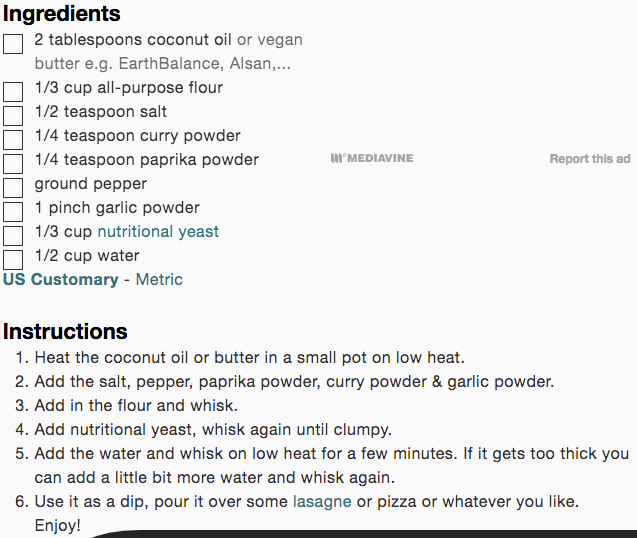The width and height of the screenshot is (637, 538).
Task: Mark the 1/2 teaspoon salt checkbox
Action: 13,116
